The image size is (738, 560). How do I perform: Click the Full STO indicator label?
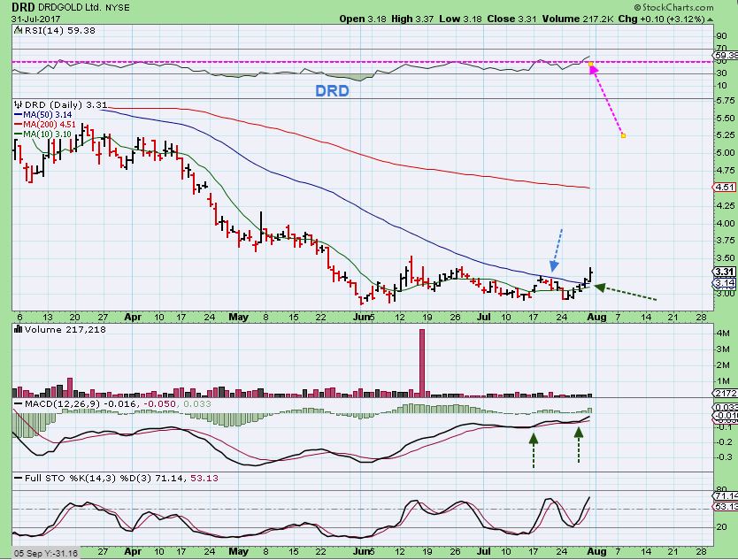pyautogui.click(x=81, y=479)
